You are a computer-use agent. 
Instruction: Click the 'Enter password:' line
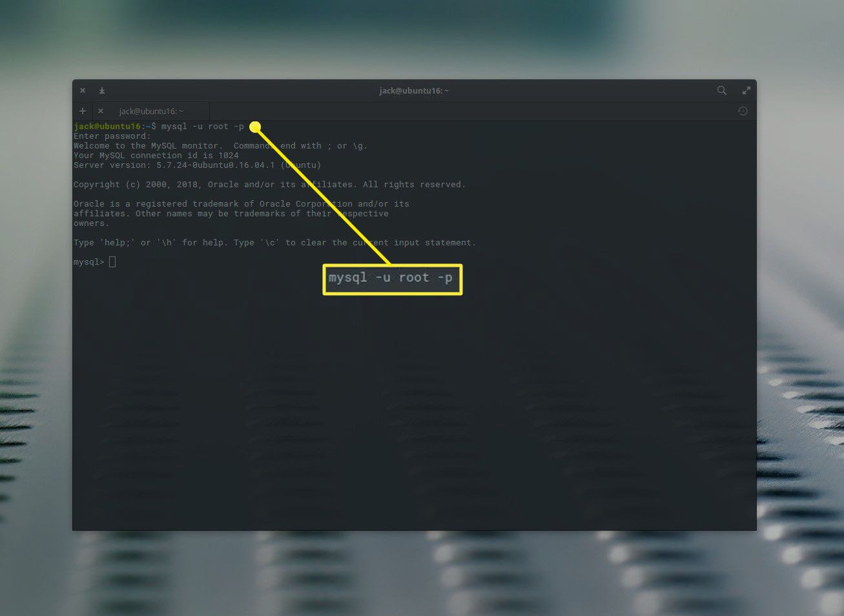point(112,136)
